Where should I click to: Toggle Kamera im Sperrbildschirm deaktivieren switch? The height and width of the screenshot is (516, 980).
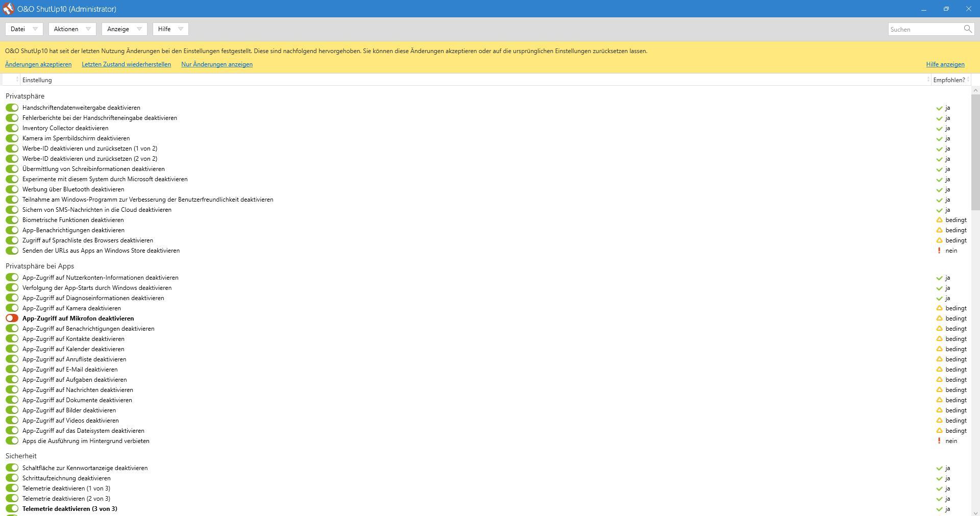click(x=12, y=138)
